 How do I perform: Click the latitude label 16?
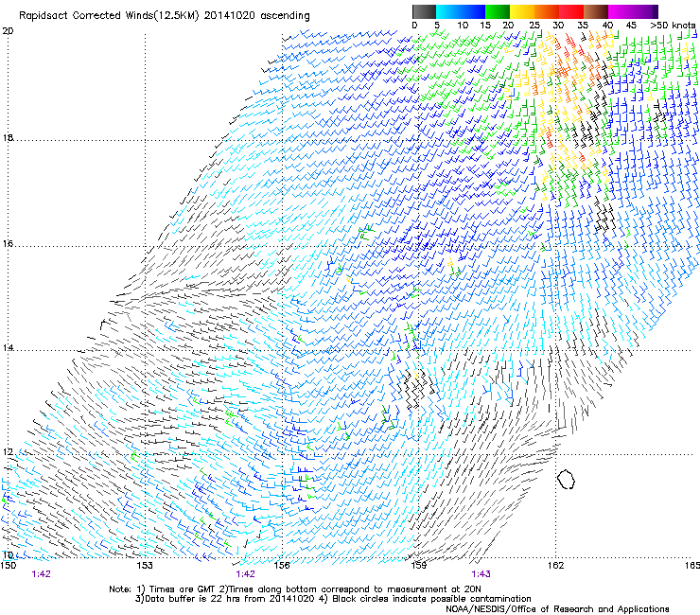tap(8, 244)
